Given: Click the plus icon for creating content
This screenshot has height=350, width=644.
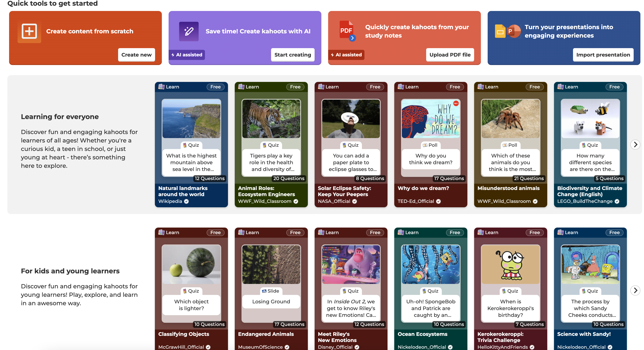Looking at the screenshot, I should (29, 31).
